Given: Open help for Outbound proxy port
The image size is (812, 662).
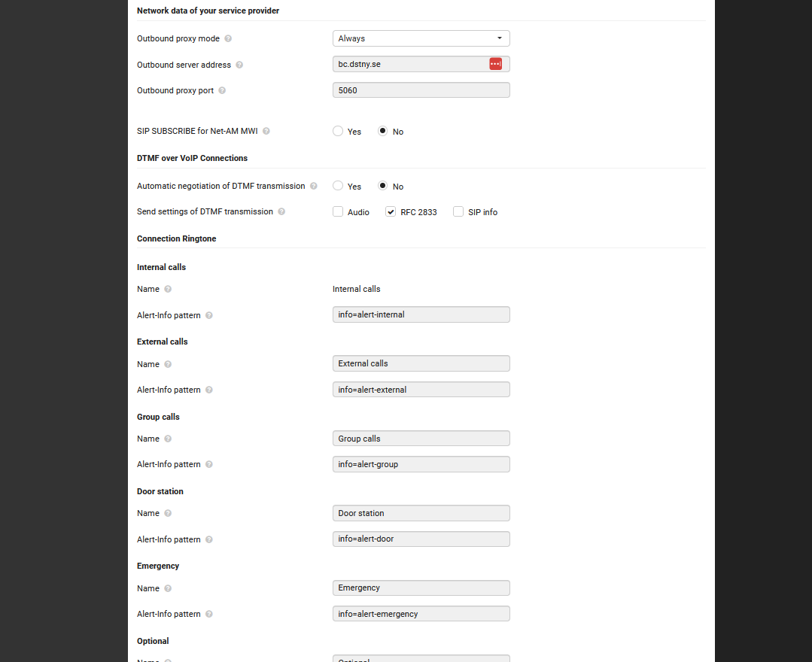Looking at the screenshot, I should pyautogui.click(x=222, y=90).
